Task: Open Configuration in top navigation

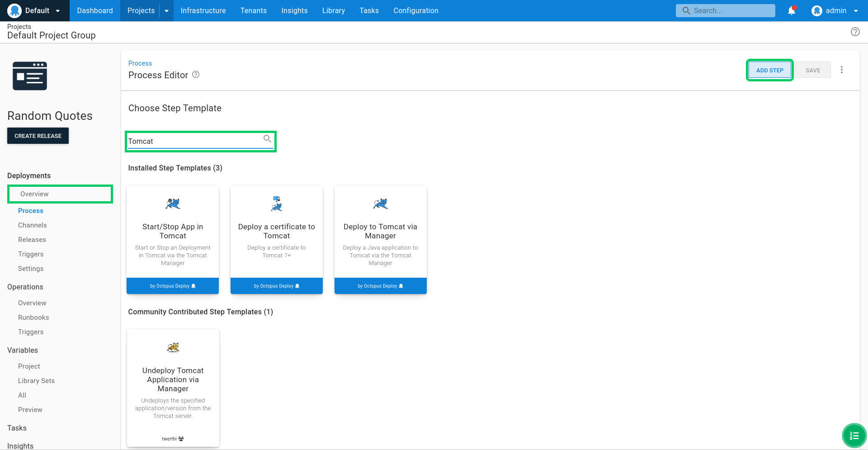Action: point(416,10)
